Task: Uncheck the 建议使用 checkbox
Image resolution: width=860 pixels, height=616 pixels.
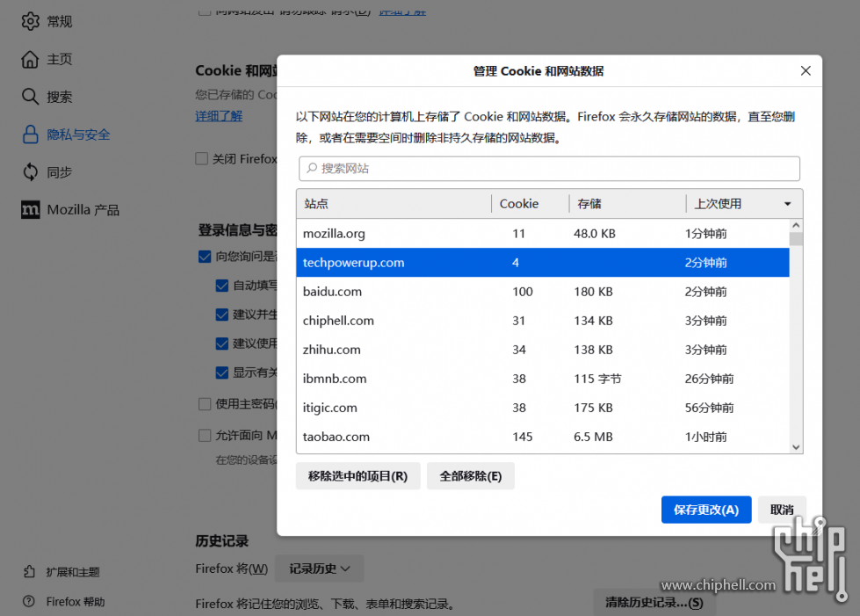Action: [x=222, y=344]
